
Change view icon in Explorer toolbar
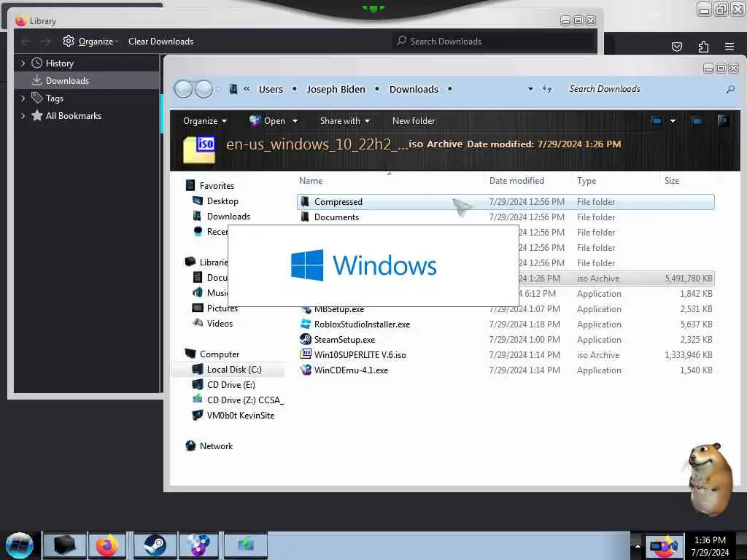click(x=657, y=121)
